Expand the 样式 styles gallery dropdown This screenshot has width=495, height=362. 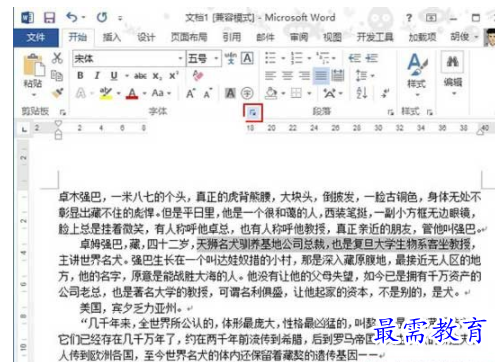coord(417,95)
